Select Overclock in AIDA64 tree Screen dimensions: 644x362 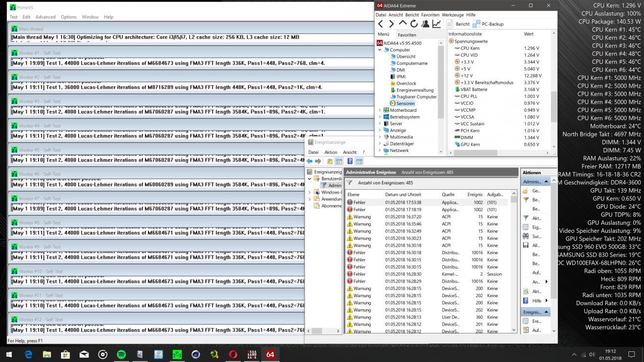click(402, 83)
